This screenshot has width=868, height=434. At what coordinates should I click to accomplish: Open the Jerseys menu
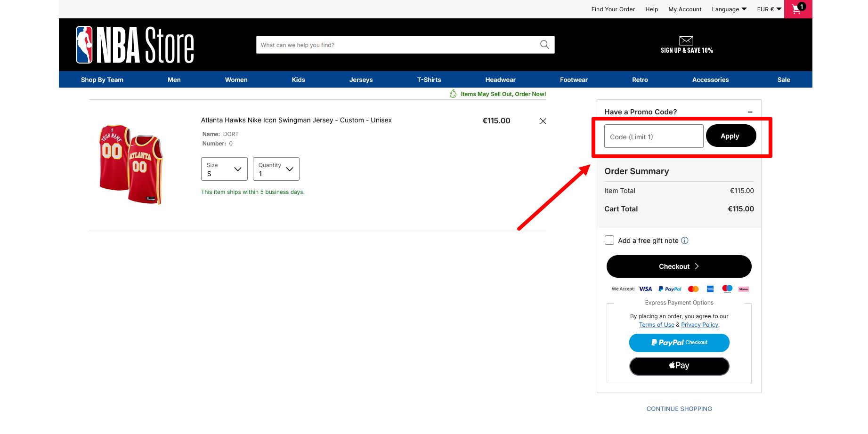pos(361,80)
